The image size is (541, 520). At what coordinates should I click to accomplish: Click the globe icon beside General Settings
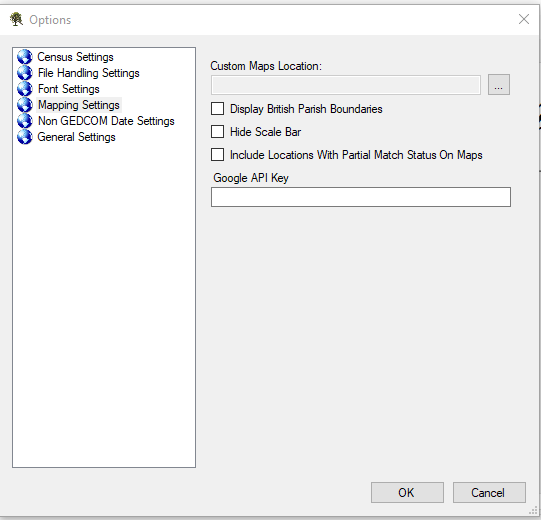[x=24, y=137]
